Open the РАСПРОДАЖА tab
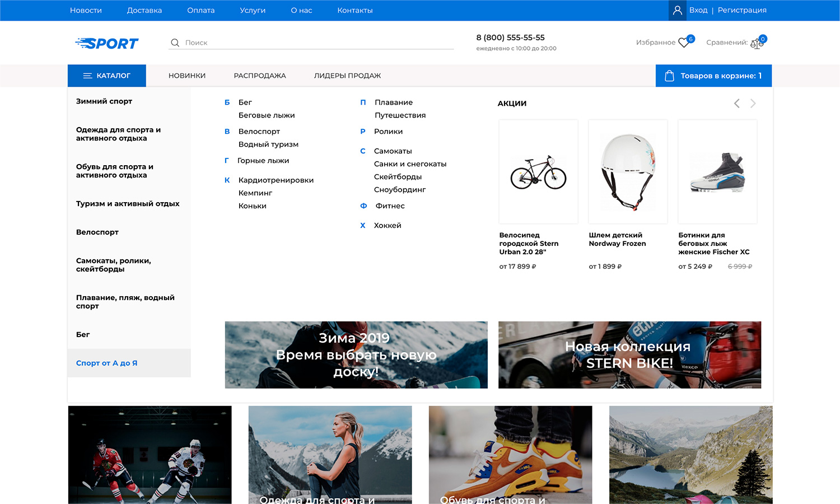The width and height of the screenshot is (840, 504). pyautogui.click(x=260, y=76)
